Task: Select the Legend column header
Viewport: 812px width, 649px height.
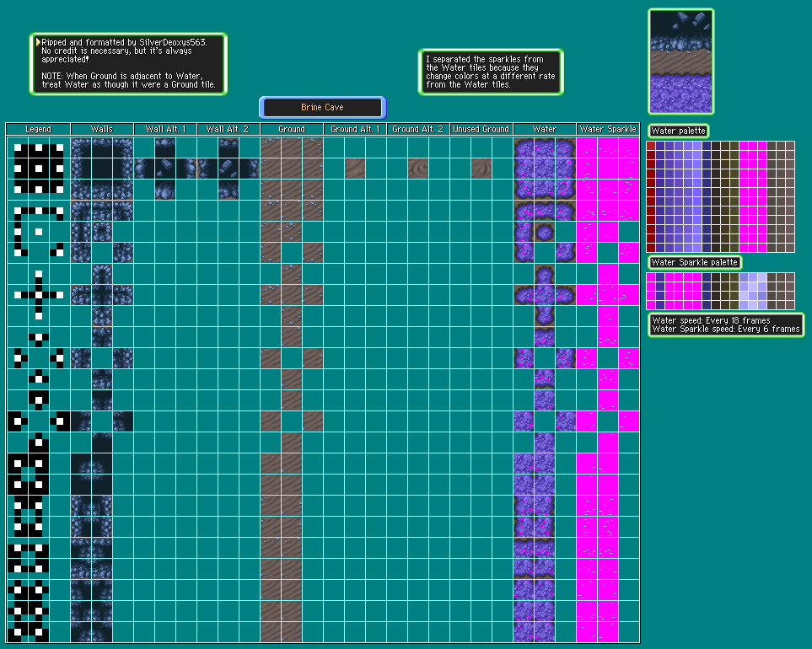Action: tap(38, 130)
